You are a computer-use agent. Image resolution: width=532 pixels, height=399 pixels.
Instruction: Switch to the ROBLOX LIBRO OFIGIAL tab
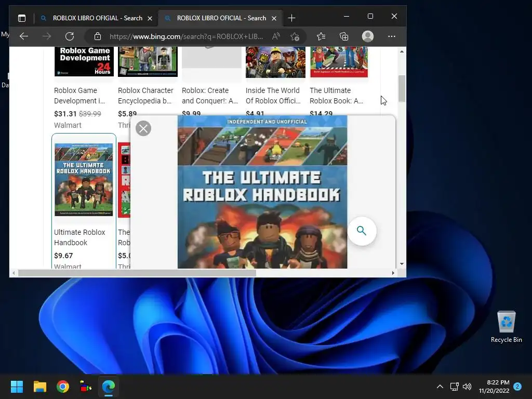pos(96,18)
